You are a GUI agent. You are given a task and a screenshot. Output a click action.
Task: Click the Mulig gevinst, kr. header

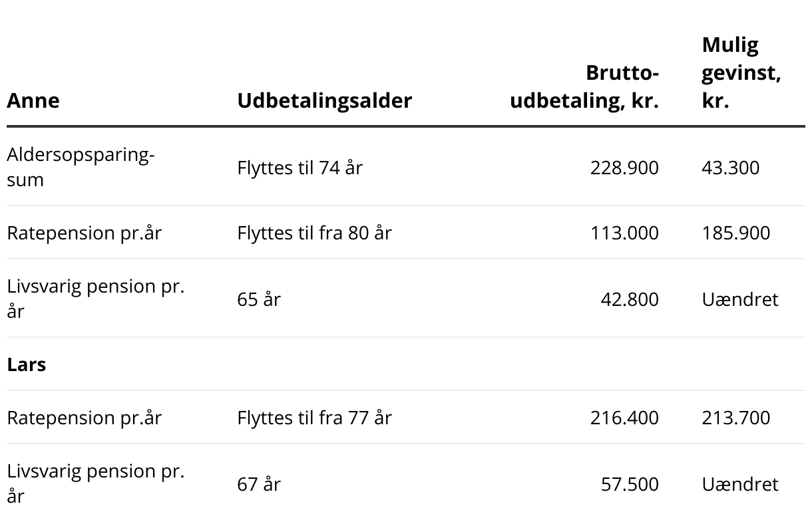point(741,73)
